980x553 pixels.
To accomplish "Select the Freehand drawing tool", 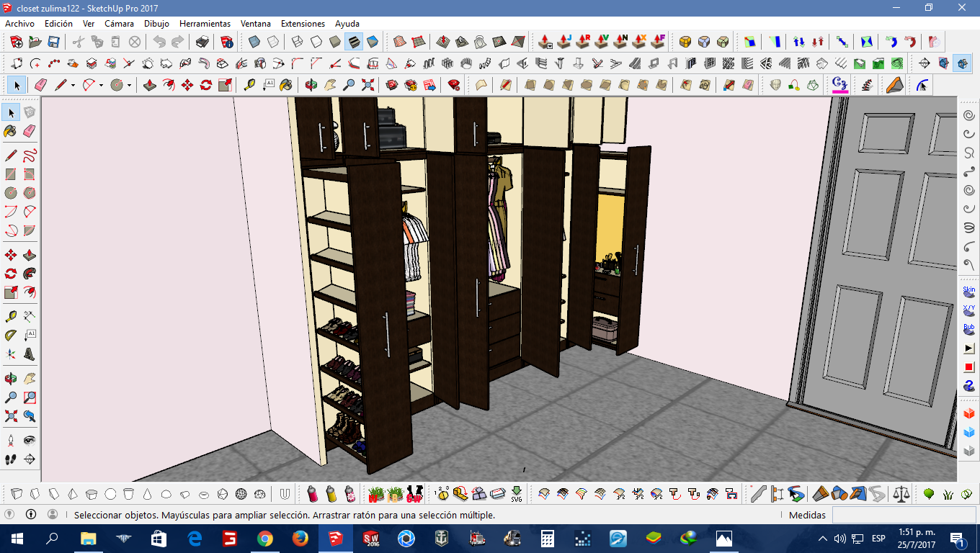I will pos(30,155).
